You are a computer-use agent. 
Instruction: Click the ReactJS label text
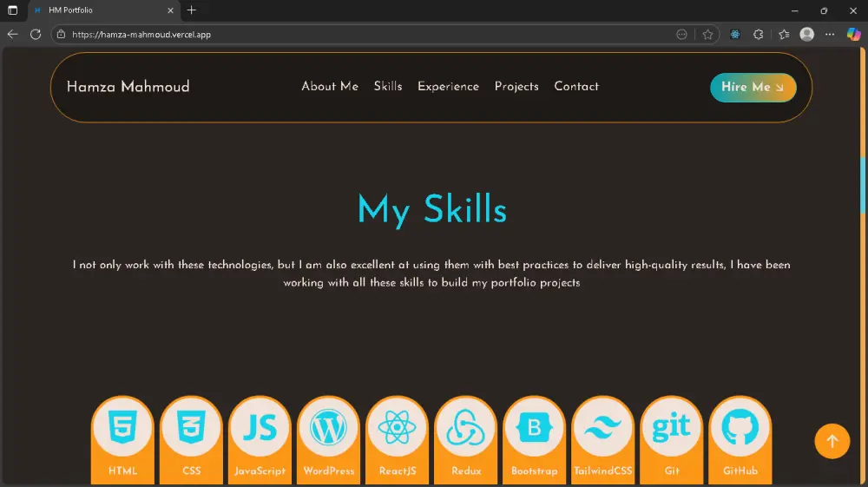397,471
